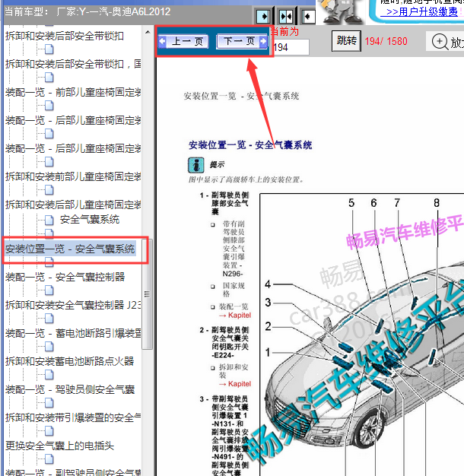
Task: Click the expand-right panel arrow icon
Action: (x=263, y=16)
